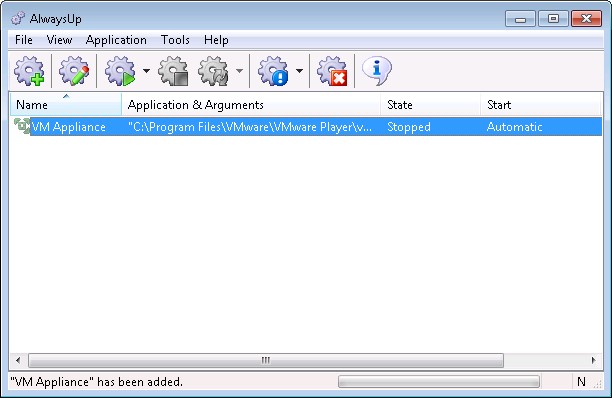Viewport: 612px width, 398px height.
Task: Click the VM Appliance row icon
Action: click(x=22, y=126)
